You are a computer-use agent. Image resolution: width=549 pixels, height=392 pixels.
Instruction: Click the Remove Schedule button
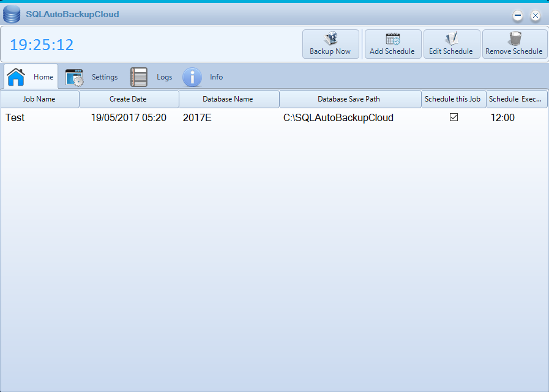coord(515,44)
